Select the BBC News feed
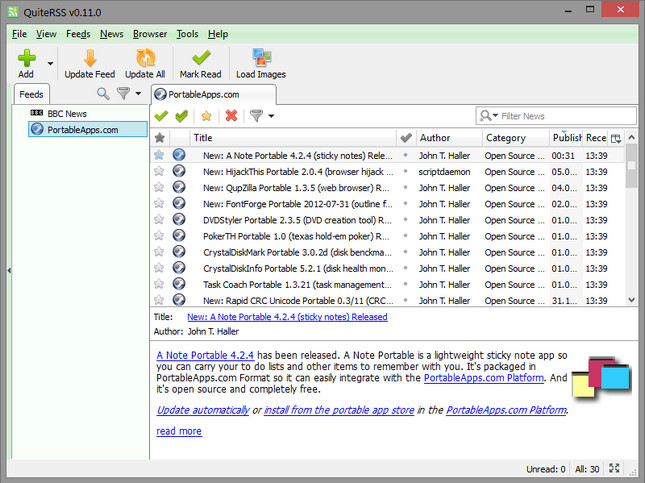The width and height of the screenshot is (645, 483). tap(67, 114)
